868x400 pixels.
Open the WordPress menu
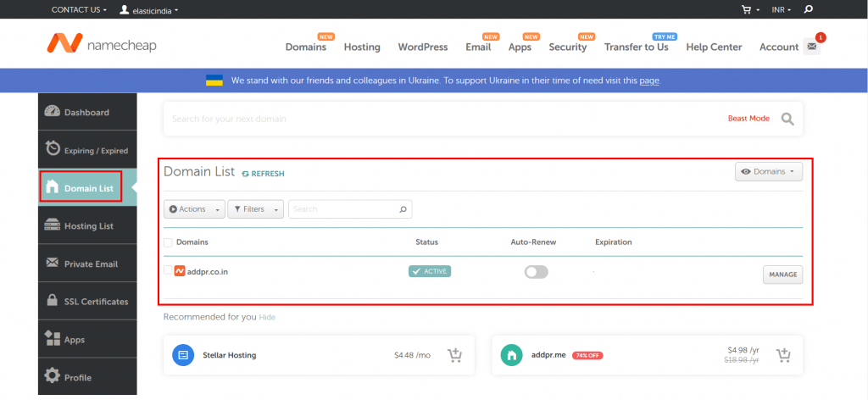(x=423, y=47)
